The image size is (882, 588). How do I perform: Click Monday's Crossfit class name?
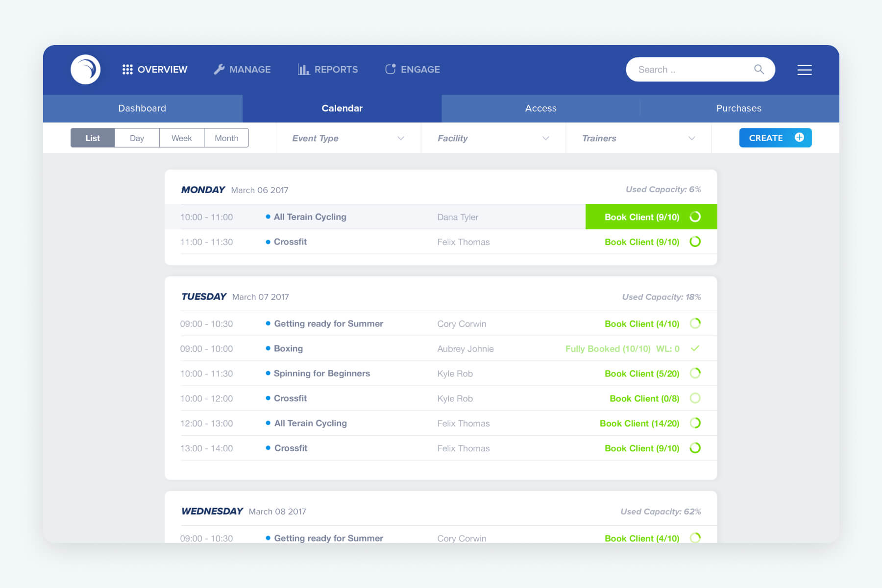(290, 242)
